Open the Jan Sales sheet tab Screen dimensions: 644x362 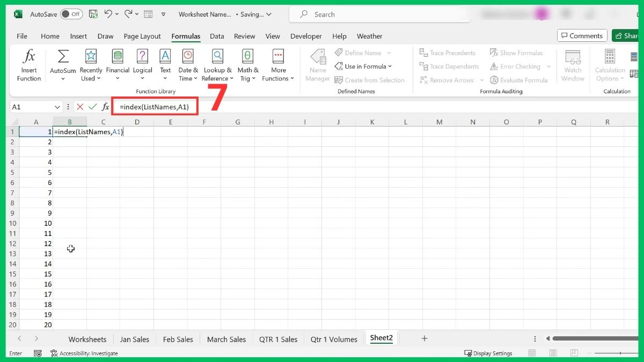tap(135, 339)
